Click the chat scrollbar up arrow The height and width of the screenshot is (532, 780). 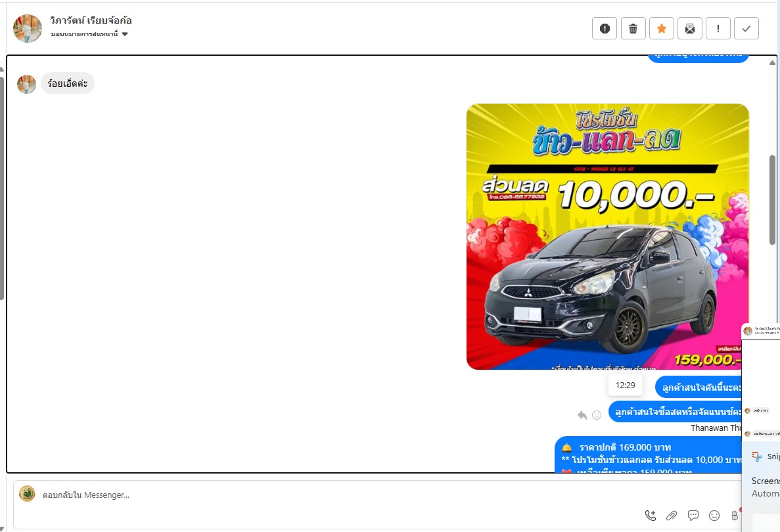(x=772, y=62)
